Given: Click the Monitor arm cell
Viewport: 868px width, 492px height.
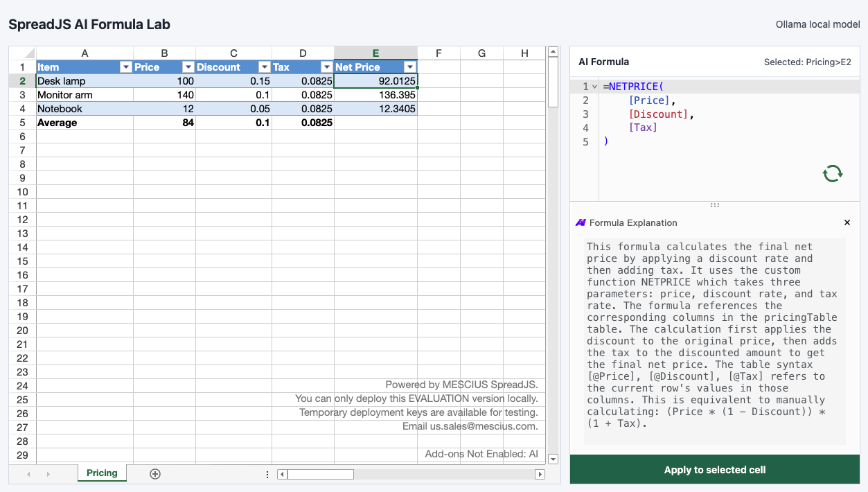Looking at the screenshot, I should [x=85, y=95].
